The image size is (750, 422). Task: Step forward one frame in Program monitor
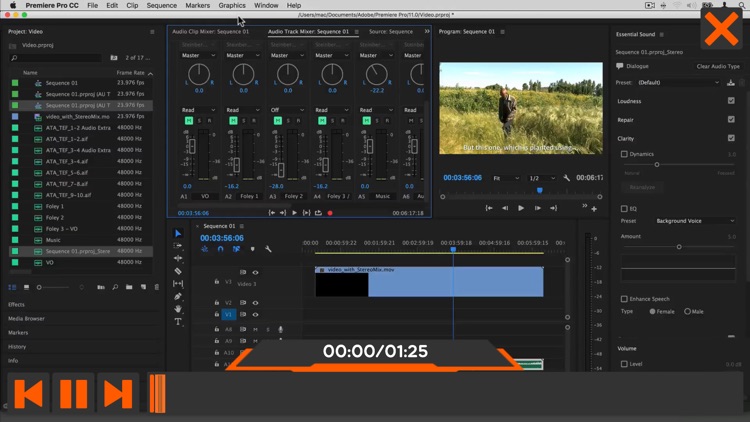click(538, 208)
